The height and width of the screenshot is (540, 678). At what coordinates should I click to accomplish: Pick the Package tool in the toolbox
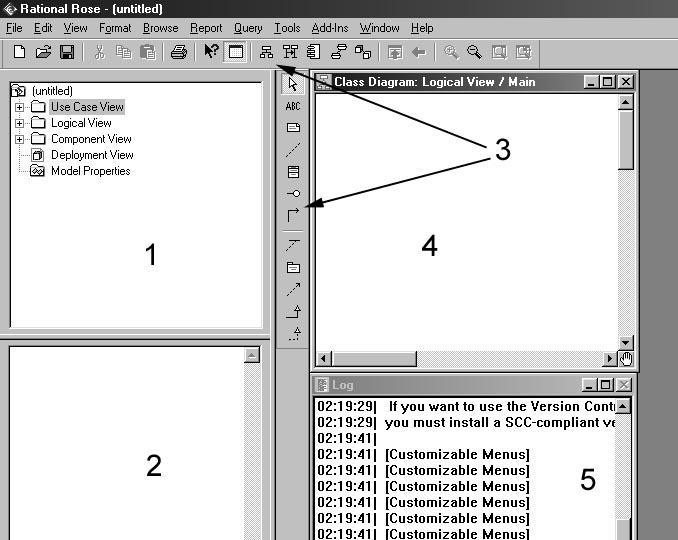point(293,268)
